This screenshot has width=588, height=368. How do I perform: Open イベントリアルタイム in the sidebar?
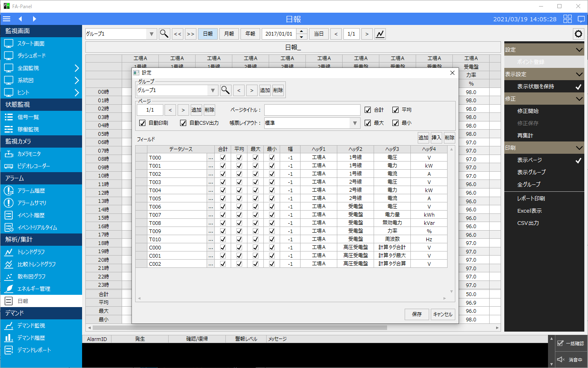41,227
